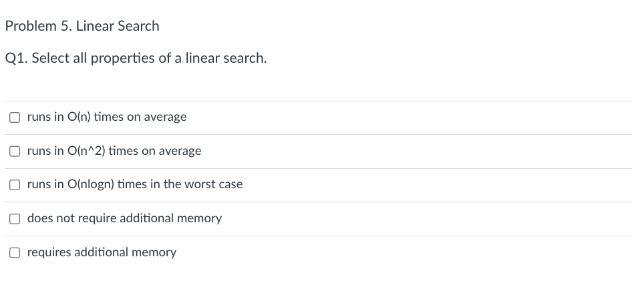
Task: Check the 'runs in O(n) times on average' checkbox
Action: [15, 117]
